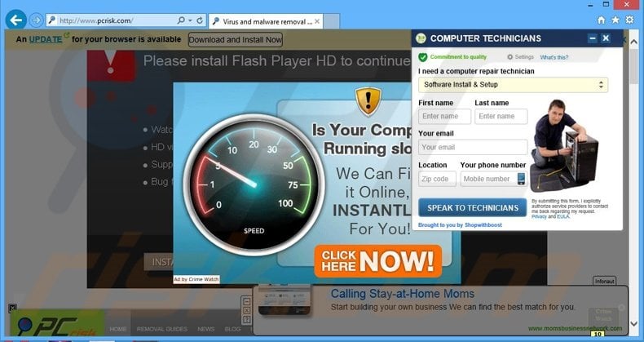Click 'Download and Install Now' button
The image size is (644, 342).
[236, 39]
